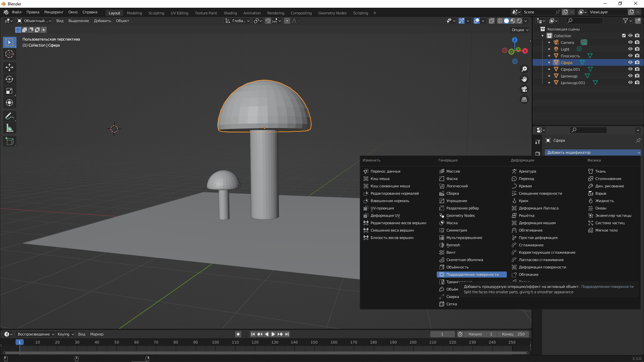Toggle snapping magnet icon
This screenshot has height=362, width=644.
[268, 21]
